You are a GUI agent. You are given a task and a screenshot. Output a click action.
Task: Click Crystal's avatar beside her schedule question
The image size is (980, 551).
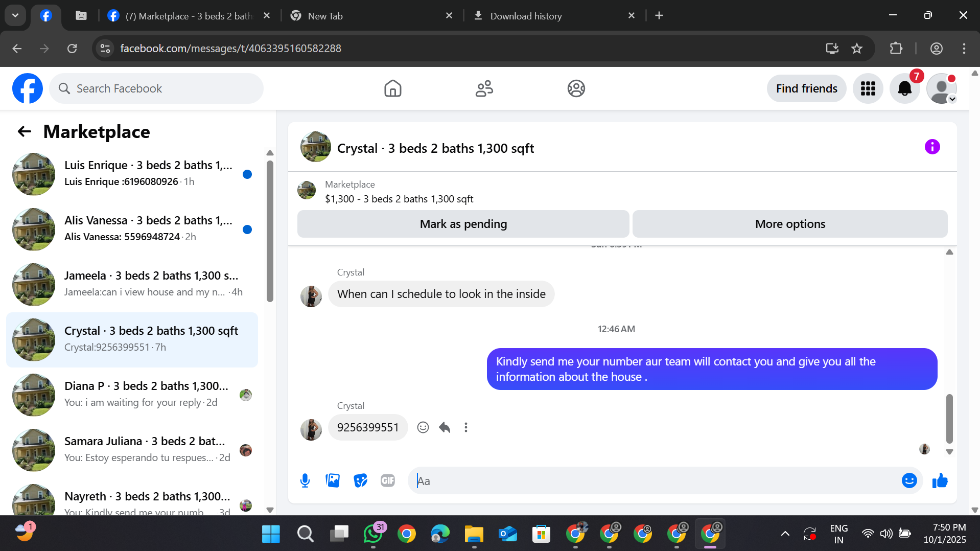click(x=311, y=296)
